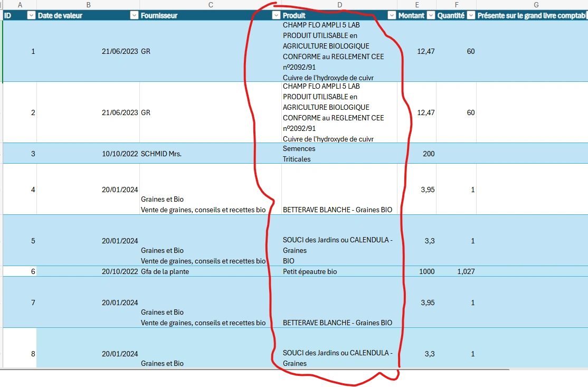This screenshot has height=387, width=588.
Task: Select column B header
Action: click(88, 5)
